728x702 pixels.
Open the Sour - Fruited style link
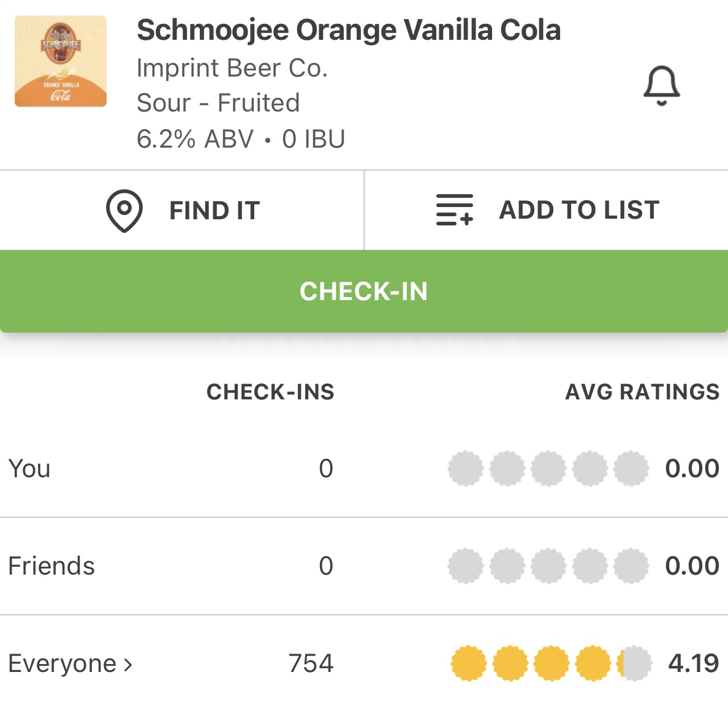click(218, 103)
